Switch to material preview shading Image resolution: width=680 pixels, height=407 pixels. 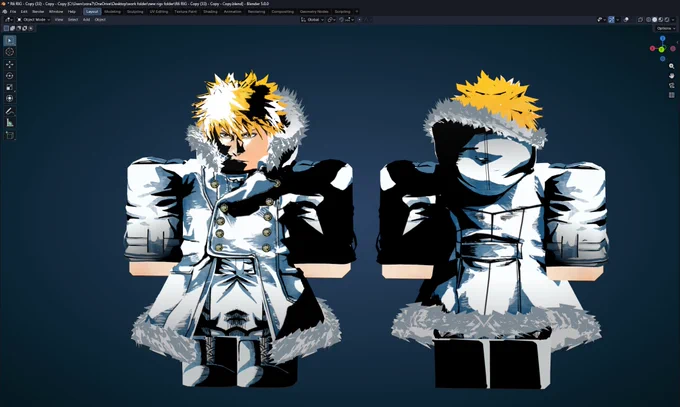660,20
